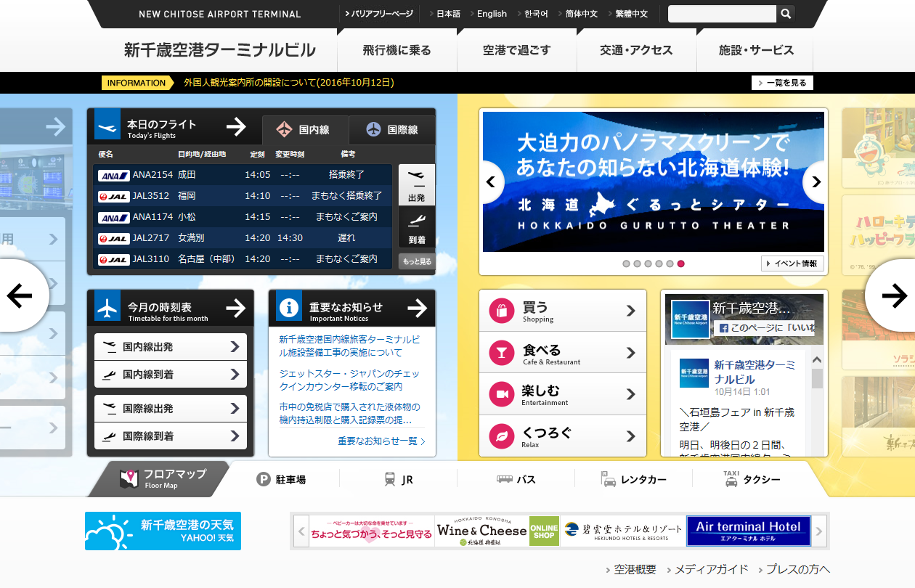Open イベント情報 button
The height and width of the screenshot is (588, 915).
click(x=792, y=264)
